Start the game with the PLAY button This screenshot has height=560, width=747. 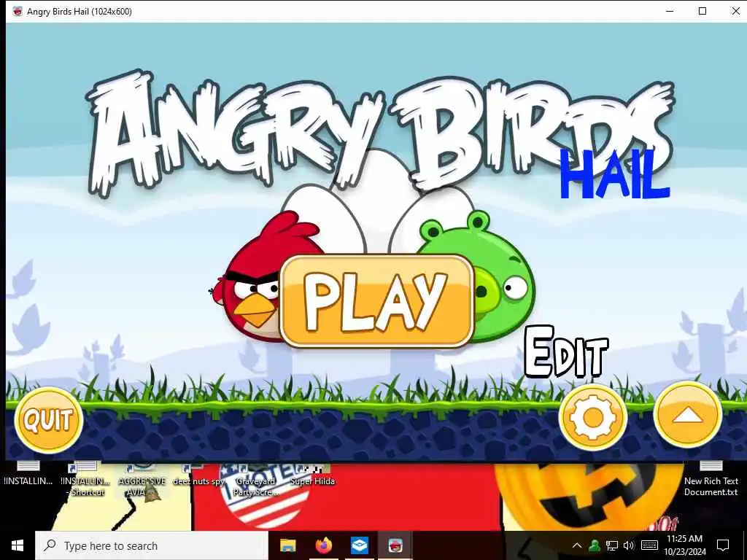point(377,301)
